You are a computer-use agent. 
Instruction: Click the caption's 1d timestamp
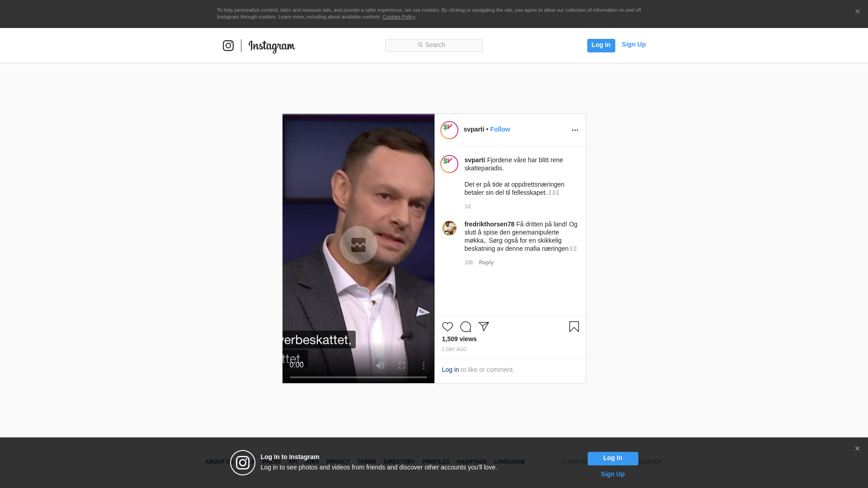click(467, 206)
